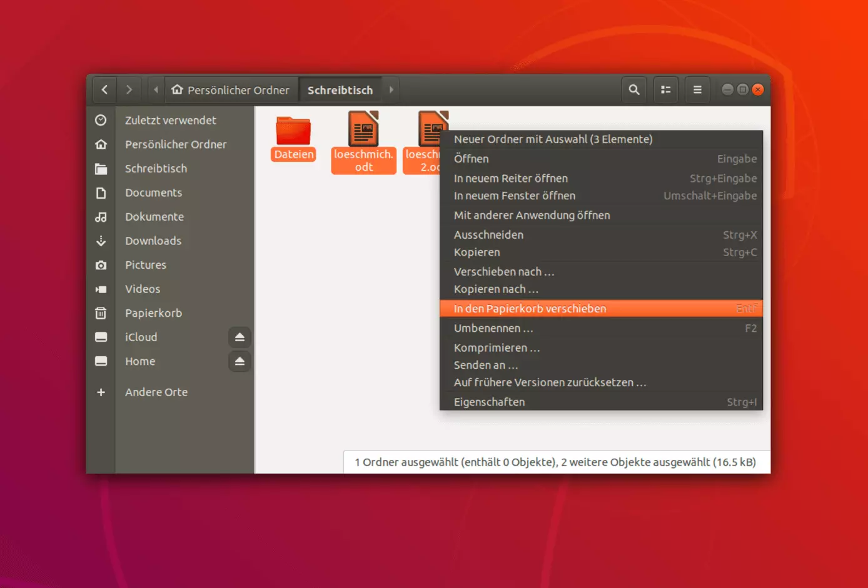This screenshot has height=588, width=868.
Task: Open Downloads in sidebar
Action: (x=153, y=241)
